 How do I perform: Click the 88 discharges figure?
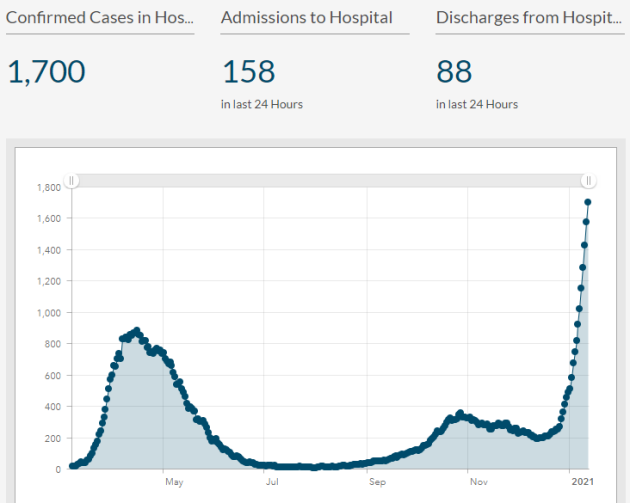click(x=455, y=72)
